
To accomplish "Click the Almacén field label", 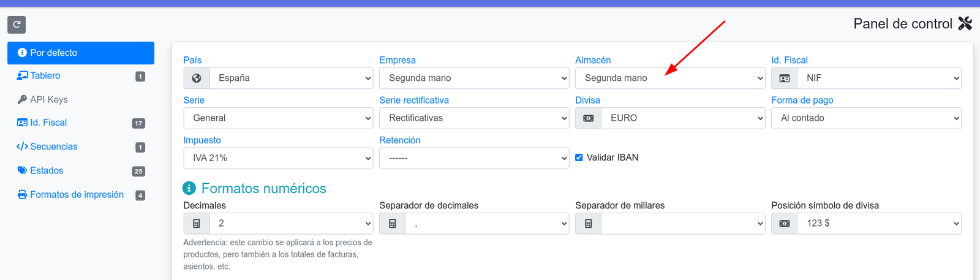I will click(x=593, y=60).
